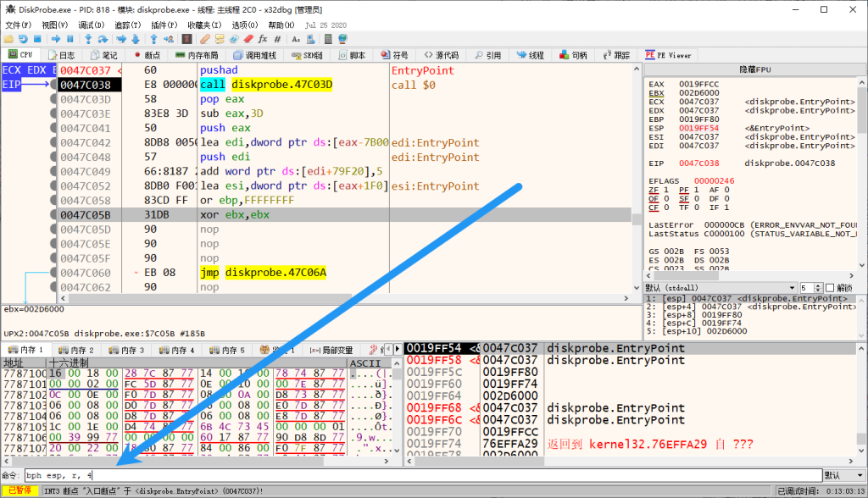Toggle the DF flag value

726,199
